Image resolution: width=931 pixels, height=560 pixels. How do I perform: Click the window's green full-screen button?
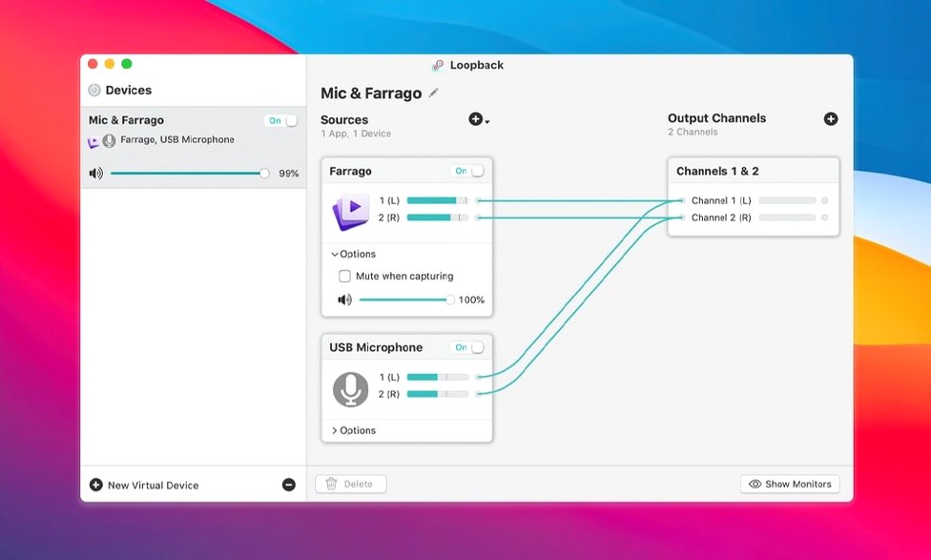pyautogui.click(x=127, y=64)
